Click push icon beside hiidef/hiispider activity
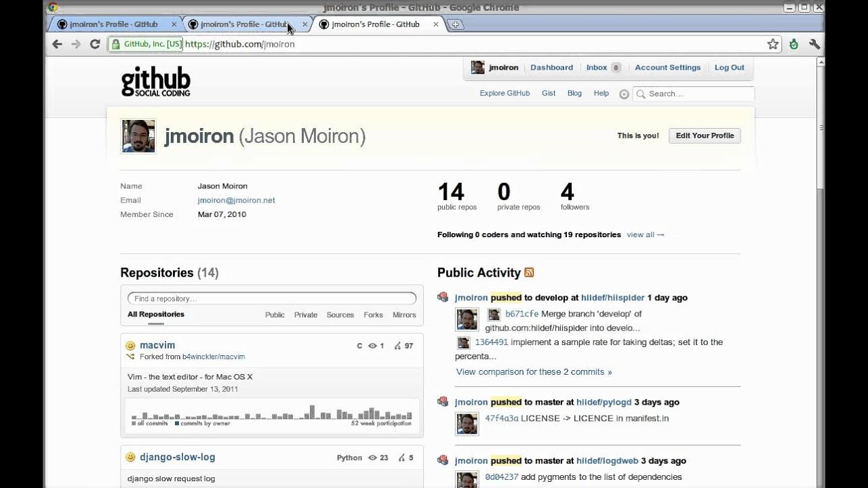868x488 pixels. 443,297
